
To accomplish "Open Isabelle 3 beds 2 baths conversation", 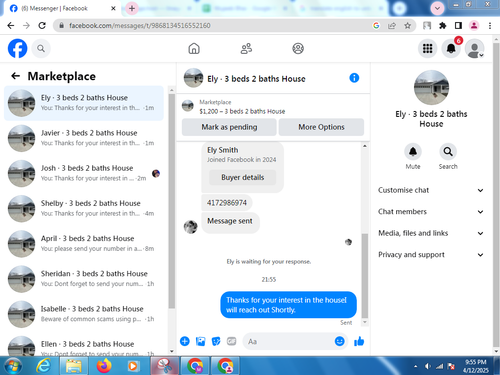I will [x=84, y=314].
